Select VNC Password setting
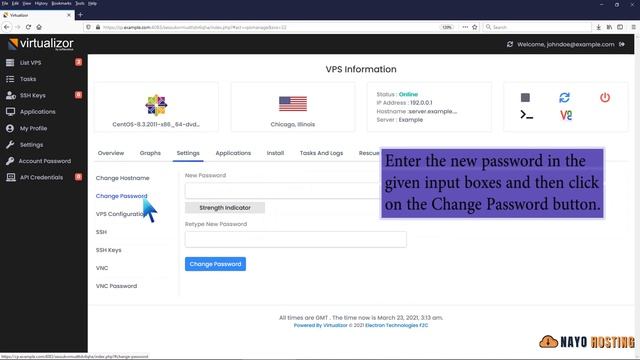 click(x=116, y=286)
